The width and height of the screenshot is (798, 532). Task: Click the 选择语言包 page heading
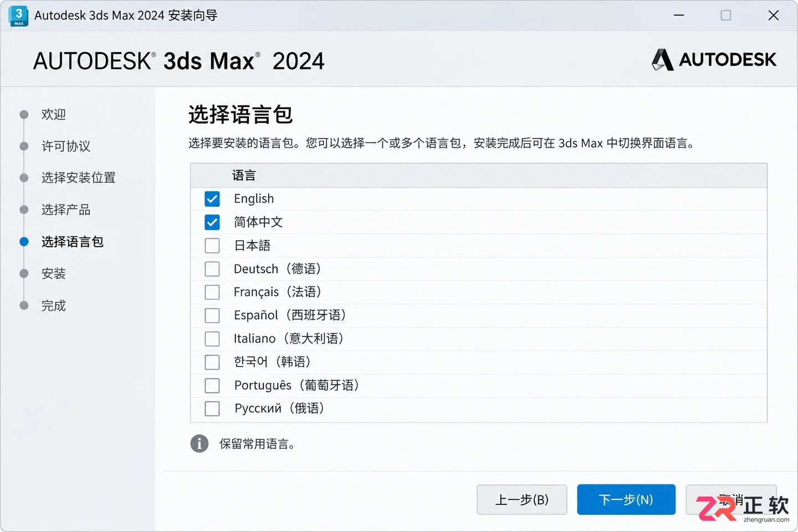coord(241,115)
